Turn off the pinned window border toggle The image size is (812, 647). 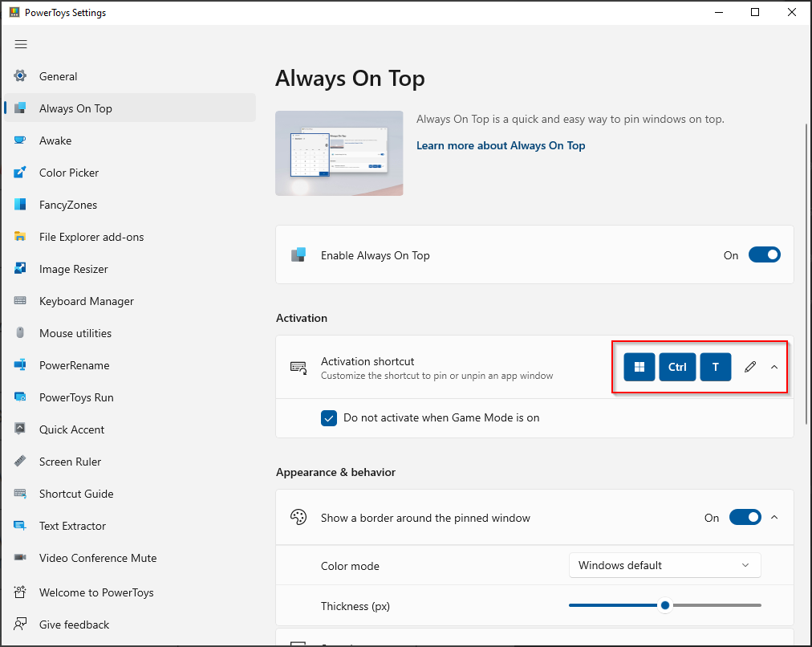tap(745, 517)
